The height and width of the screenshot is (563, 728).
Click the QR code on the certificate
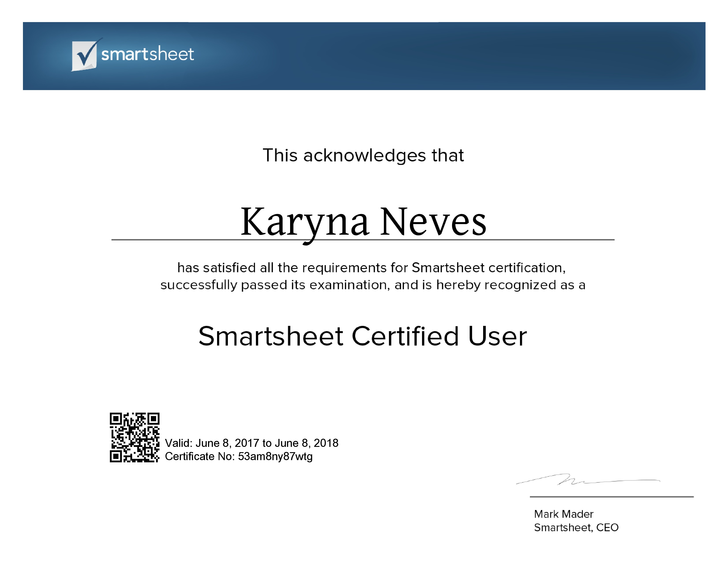click(x=135, y=438)
